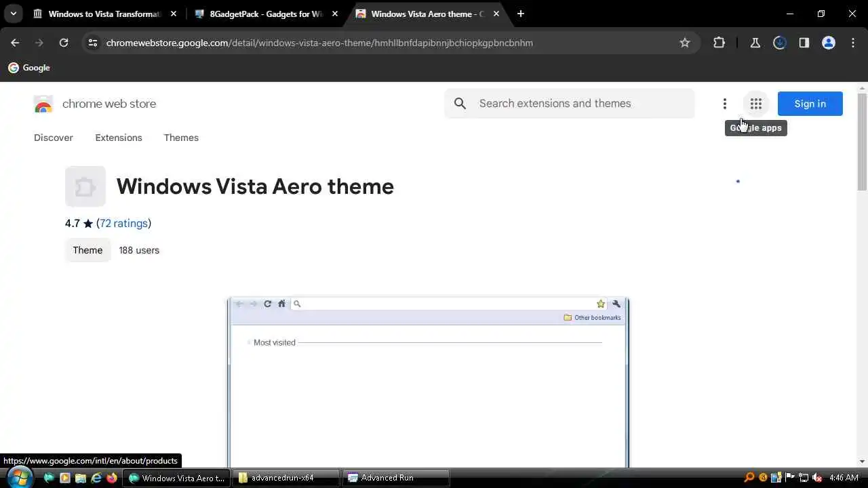Open the Google bookmark in bookmarks bar
This screenshot has width=868, height=488.
click(29, 68)
